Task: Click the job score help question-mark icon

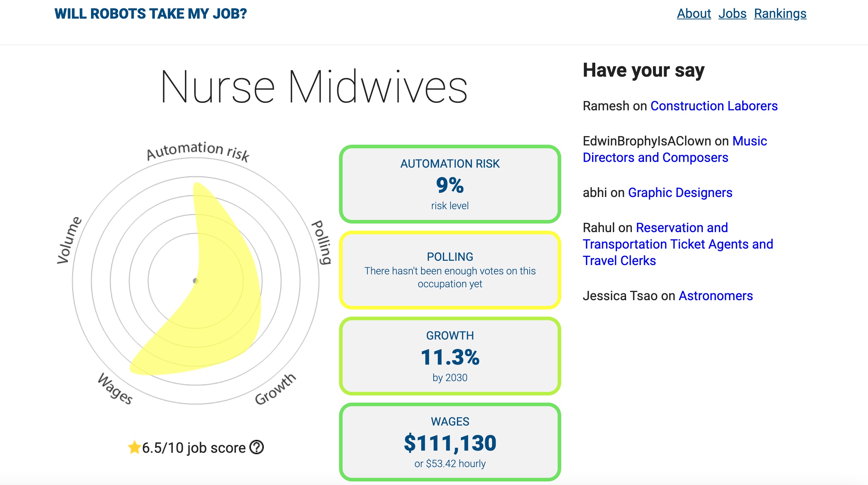Action: click(257, 447)
